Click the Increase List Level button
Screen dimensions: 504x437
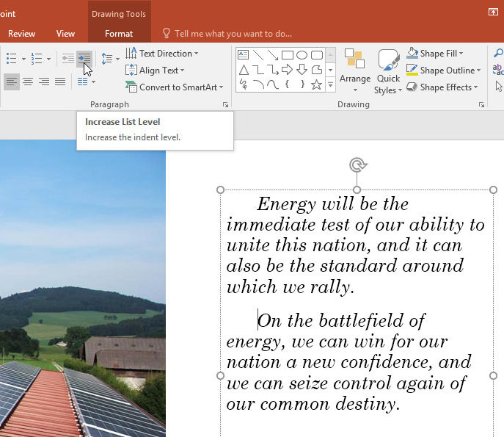pos(84,58)
